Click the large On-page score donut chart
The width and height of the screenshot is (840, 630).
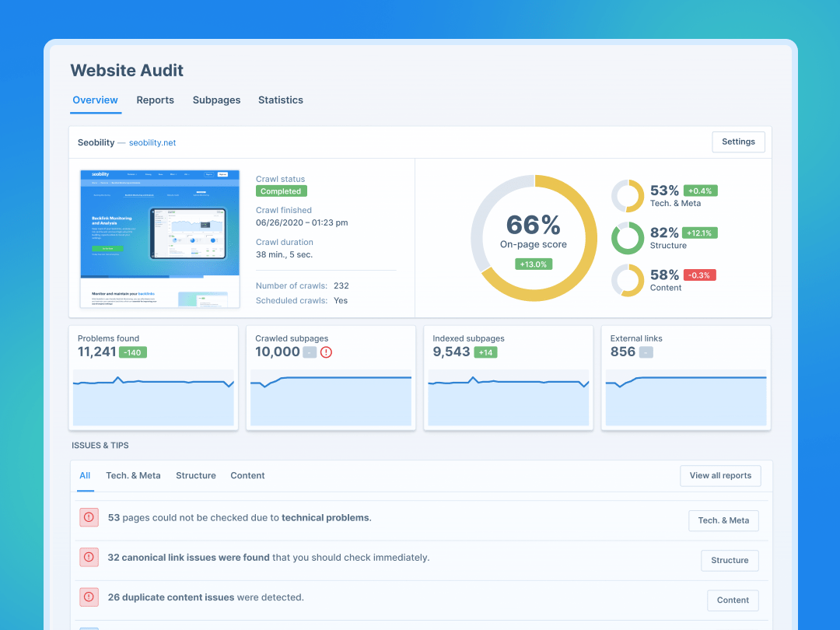tap(534, 238)
